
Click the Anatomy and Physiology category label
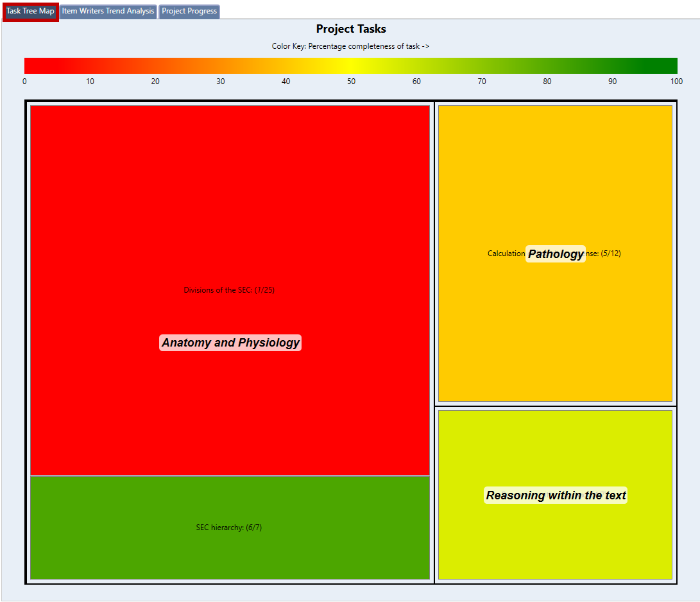230,343
